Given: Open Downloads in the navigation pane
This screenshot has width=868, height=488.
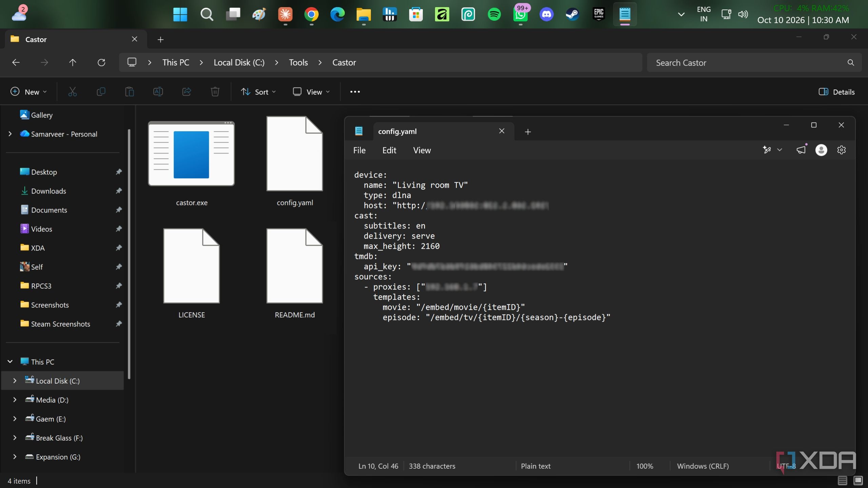Looking at the screenshot, I should [48, 191].
